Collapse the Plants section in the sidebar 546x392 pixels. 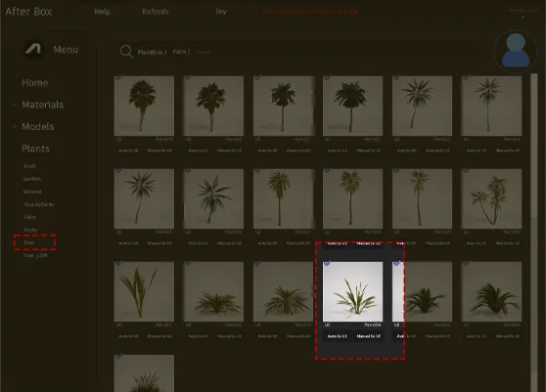tap(35, 149)
